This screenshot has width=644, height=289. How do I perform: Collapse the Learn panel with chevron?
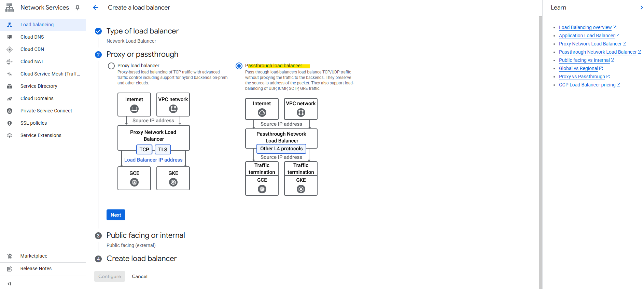coord(641,8)
